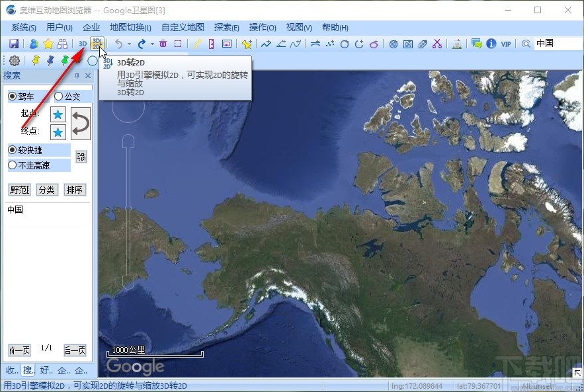Click the 终点 end point star button
The height and width of the screenshot is (392, 584).
58,132
